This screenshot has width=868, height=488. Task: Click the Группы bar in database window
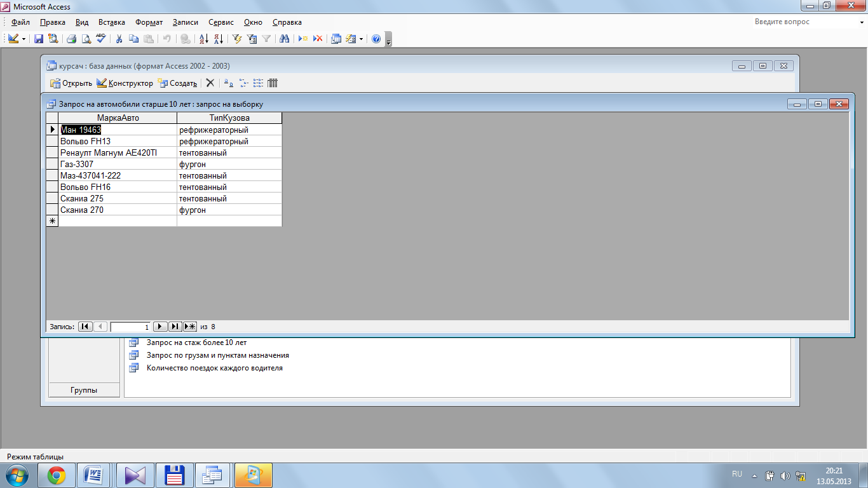pos(84,390)
